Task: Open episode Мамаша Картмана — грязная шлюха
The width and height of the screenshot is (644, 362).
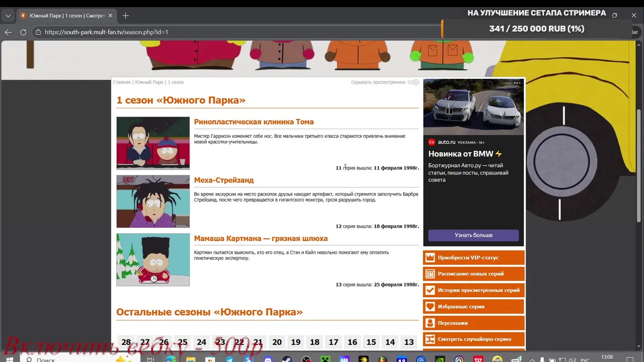Action: pos(261,238)
